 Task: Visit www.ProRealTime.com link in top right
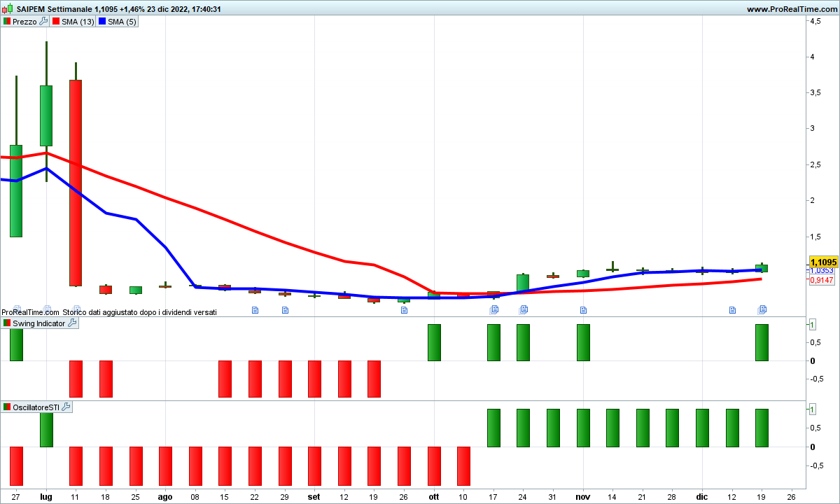coord(791,9)
